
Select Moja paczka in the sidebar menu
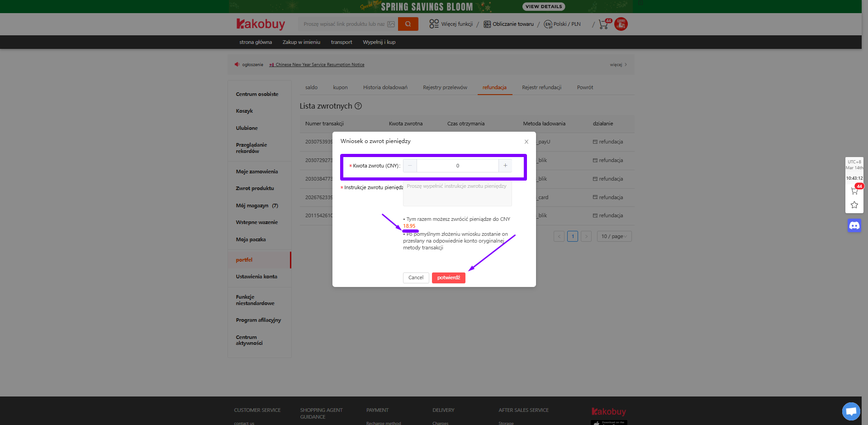(x=250, y=239)
